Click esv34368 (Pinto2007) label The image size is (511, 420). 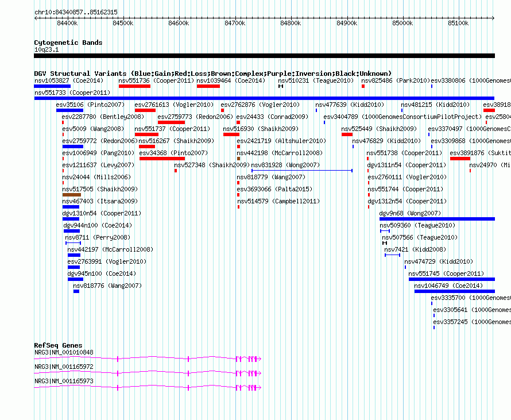[x=174, y=153]
